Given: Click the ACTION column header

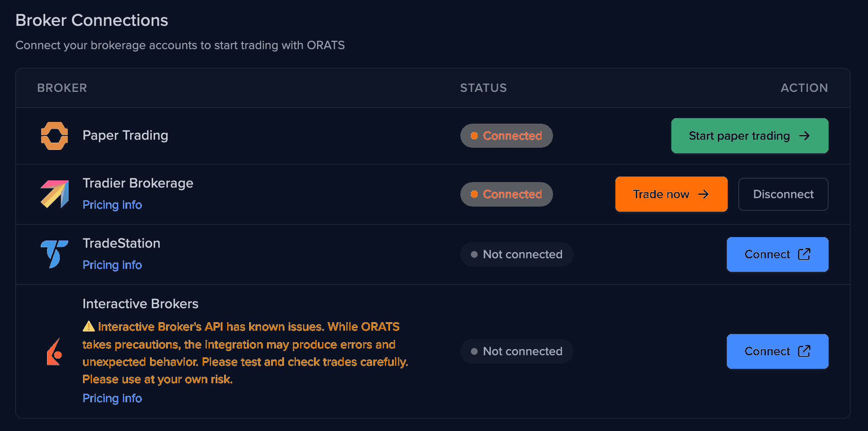Looking at the screenshot, I should (x=804, y=88).
